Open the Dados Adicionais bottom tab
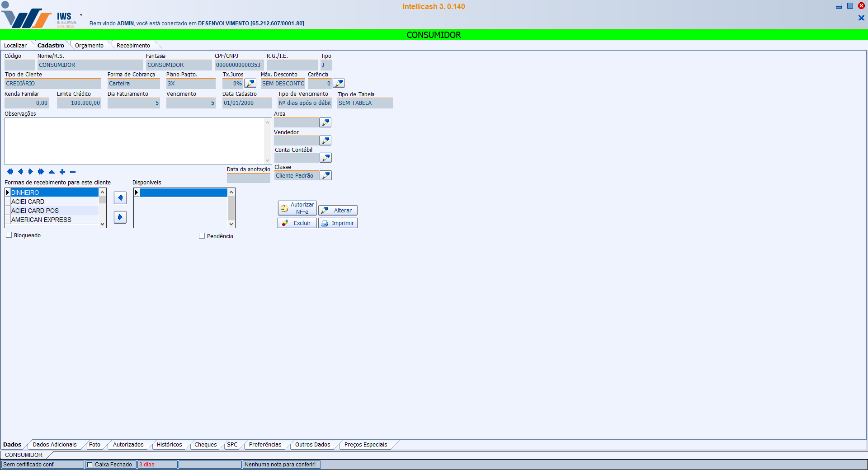The width and height of the screenshot is (868, 470). click(55, 445)
